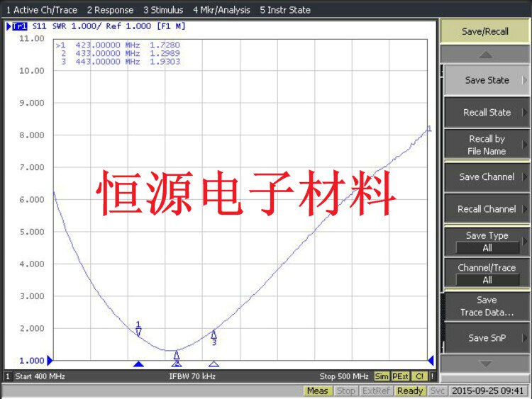Open the 2 Response menu
Screen dimensions: 532x399
coord(110,10)
